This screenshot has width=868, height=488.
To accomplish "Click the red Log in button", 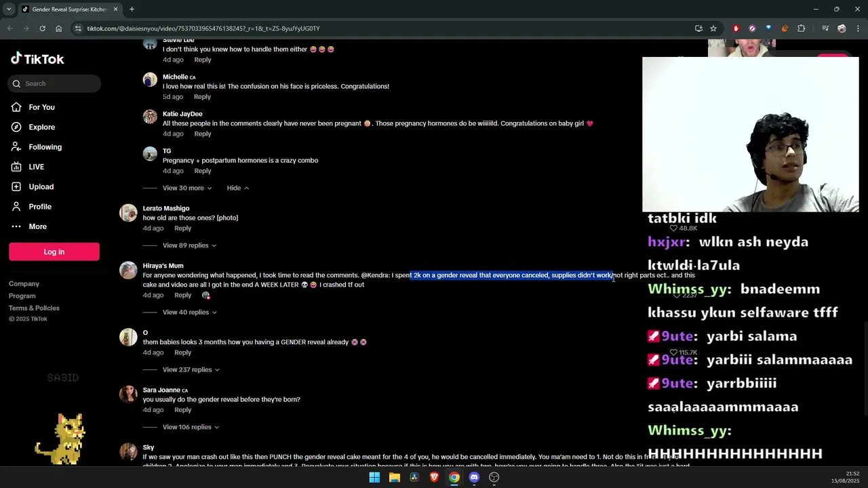I will 54,251.
